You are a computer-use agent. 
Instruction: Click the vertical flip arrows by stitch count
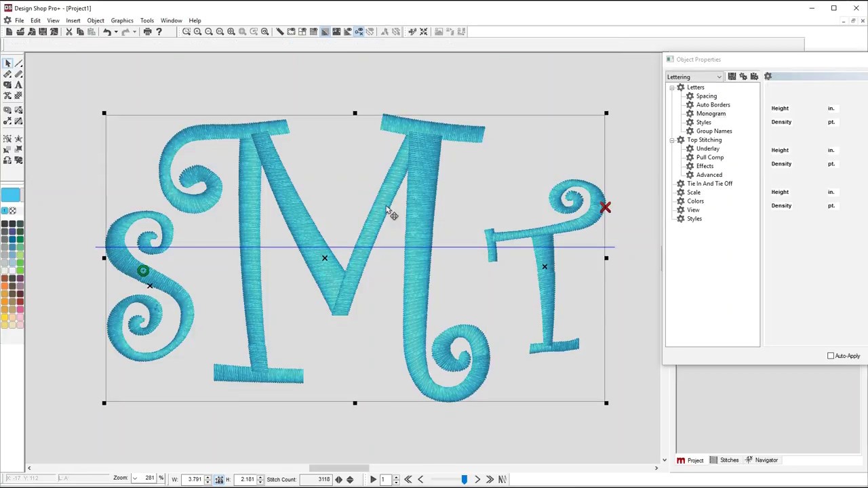tap(350, 479)
